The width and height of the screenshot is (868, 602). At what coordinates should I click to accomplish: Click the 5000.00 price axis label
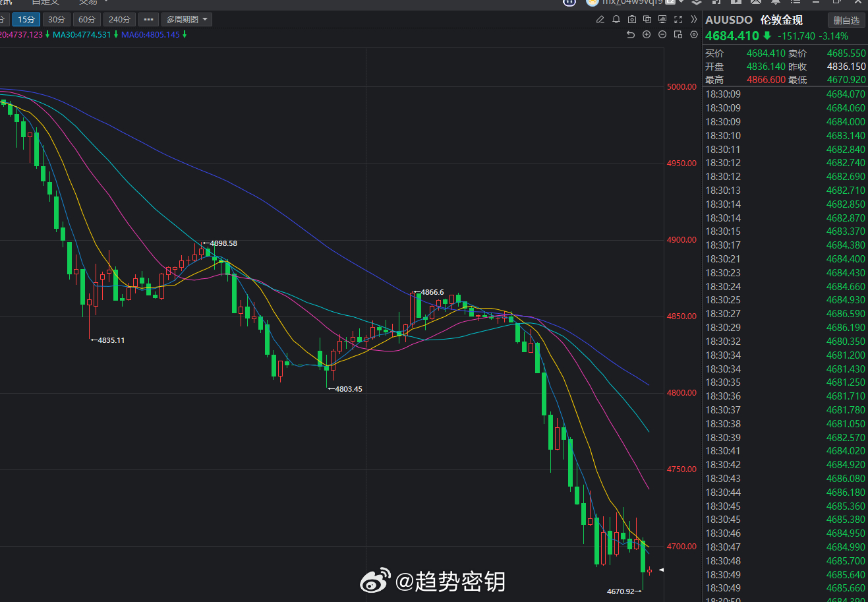(x=681, y=86)
